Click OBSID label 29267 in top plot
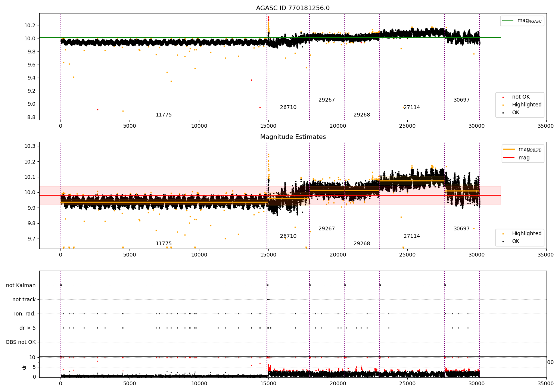This screenshot has width=560, height=392. pyautogui.click(x=327, y=100)
